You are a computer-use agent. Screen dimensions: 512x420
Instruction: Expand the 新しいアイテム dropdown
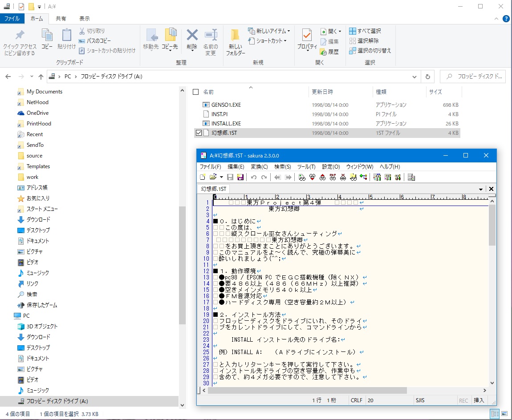(289, 31)
